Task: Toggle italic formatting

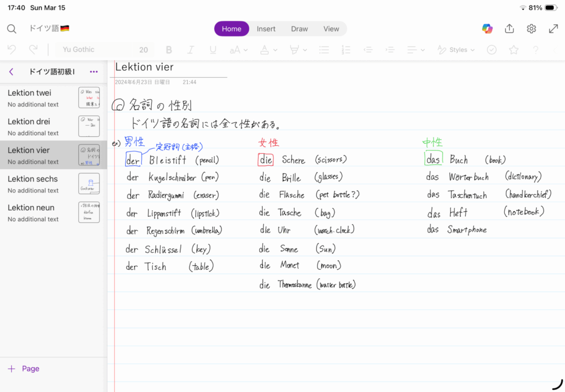Action: [x=191, y=50]
